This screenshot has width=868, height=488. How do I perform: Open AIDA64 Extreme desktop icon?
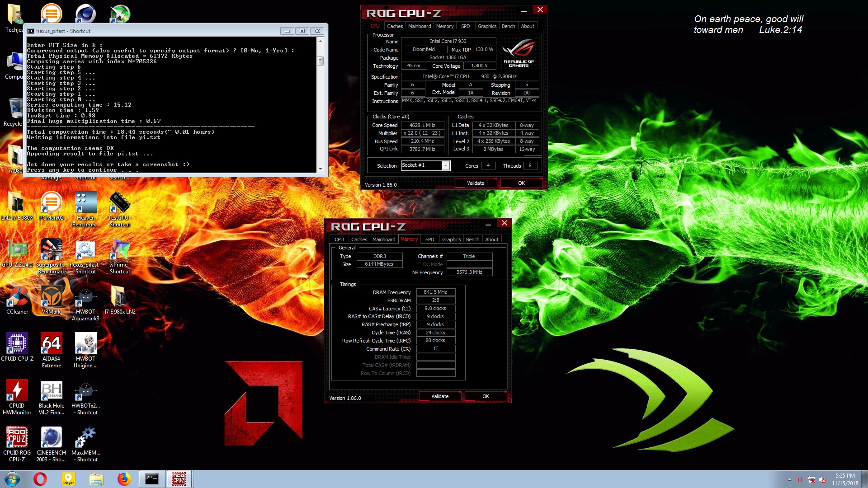click(x=51, y=350)
